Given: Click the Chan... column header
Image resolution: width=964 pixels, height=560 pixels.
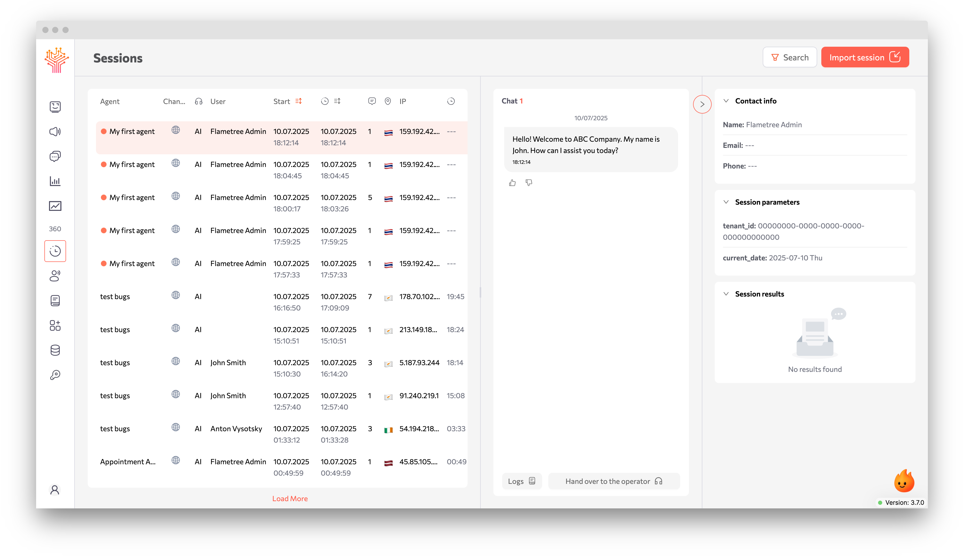Looking at the screenshot, I should 174,101.
